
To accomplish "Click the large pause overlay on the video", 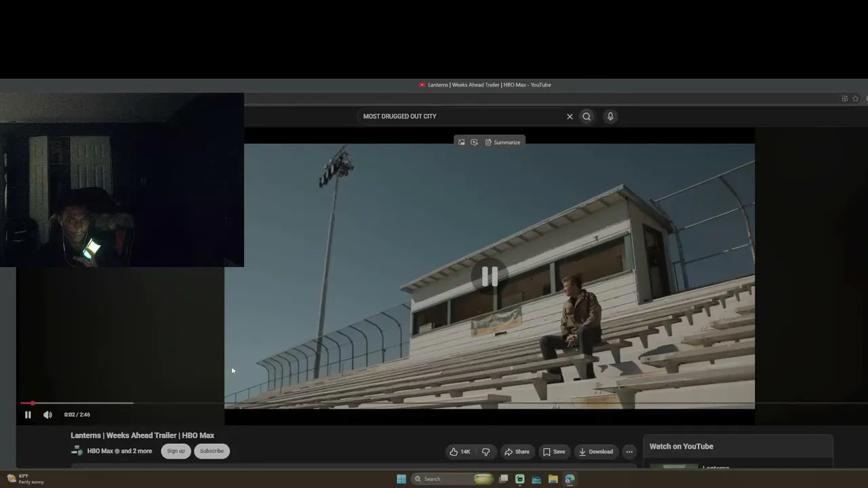I will (490, 276).
